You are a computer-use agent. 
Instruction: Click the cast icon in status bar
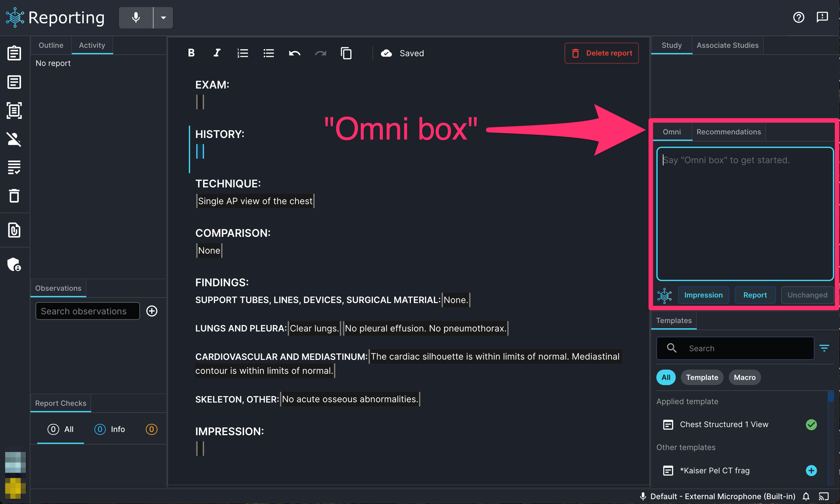pyautogui.click(x=824, y=497)
